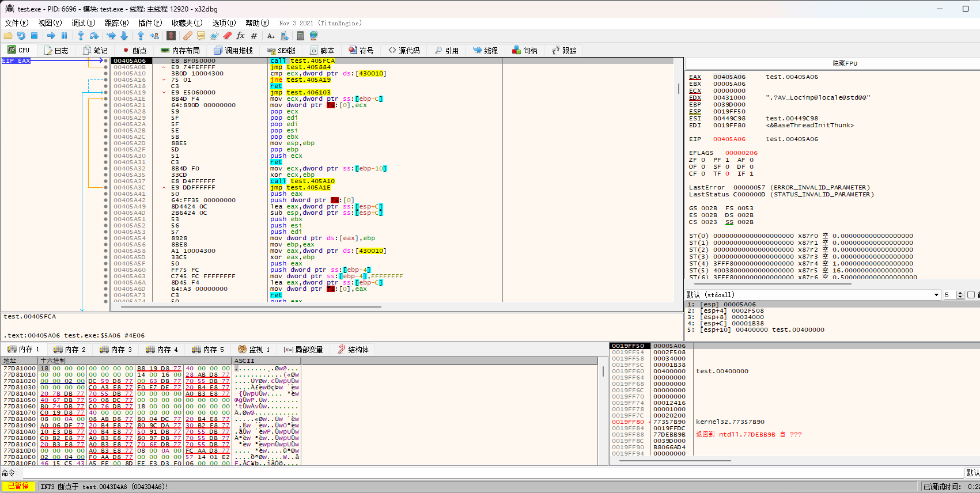Restart the debuggee with the restart icon
Screen dimensions: 980x493
(x=21, y=36)
